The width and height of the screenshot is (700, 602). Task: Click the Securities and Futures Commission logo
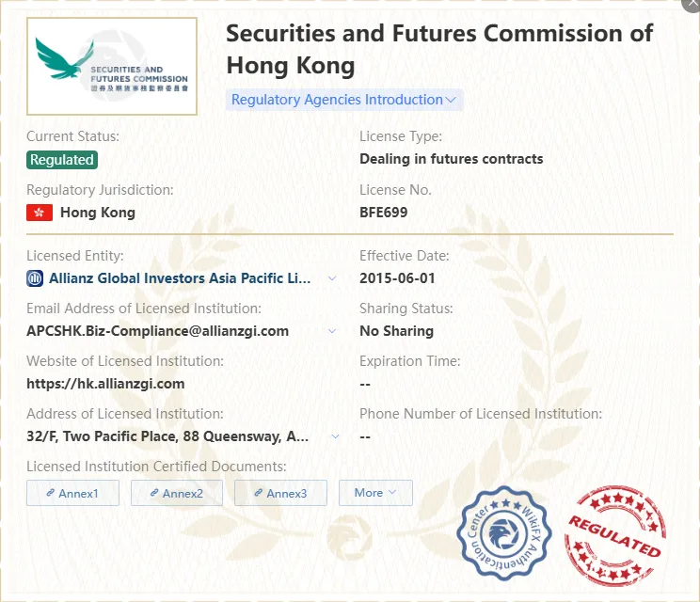point(112,66)
